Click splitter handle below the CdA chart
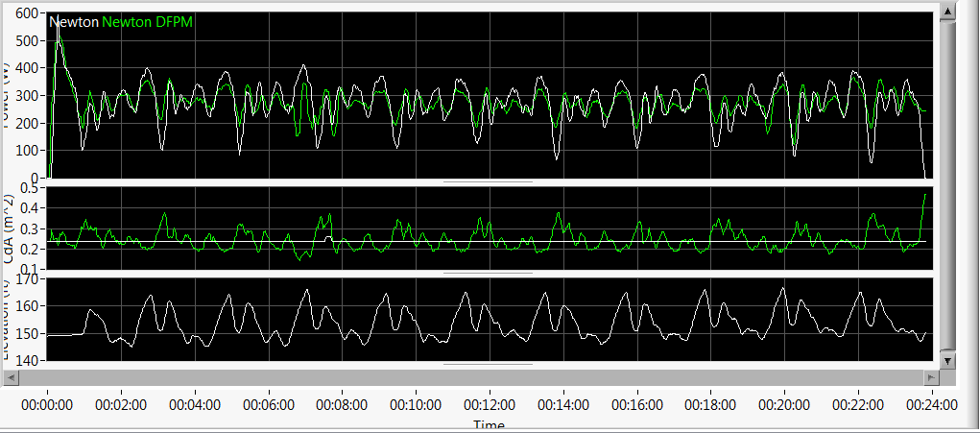Viewport: 980px width, 433px height. click(488, 273)
